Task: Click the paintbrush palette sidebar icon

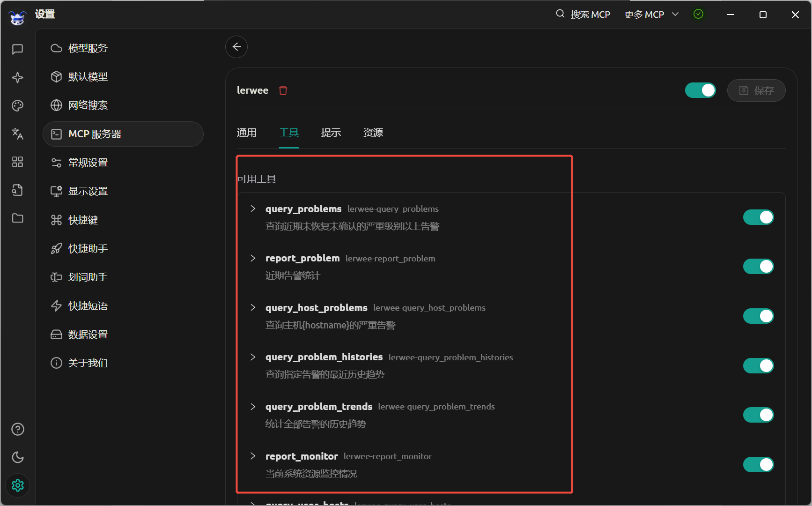Action: pos(17,105)
